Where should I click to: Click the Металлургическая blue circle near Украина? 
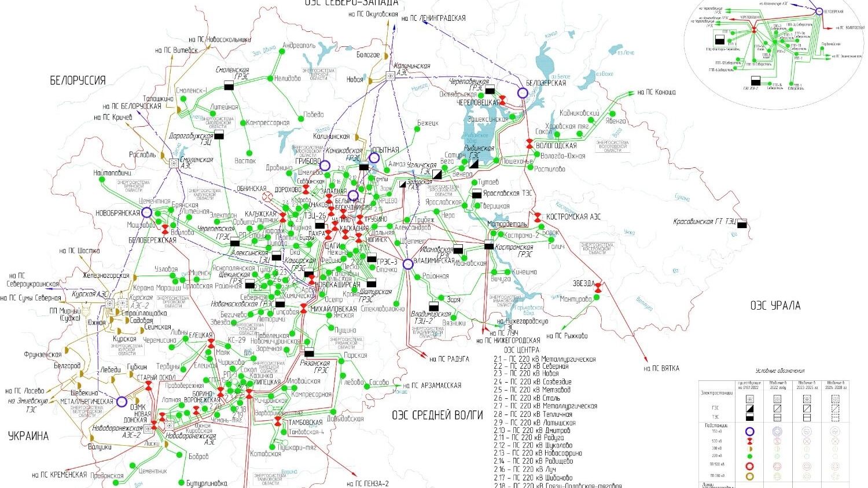[122, 402]
